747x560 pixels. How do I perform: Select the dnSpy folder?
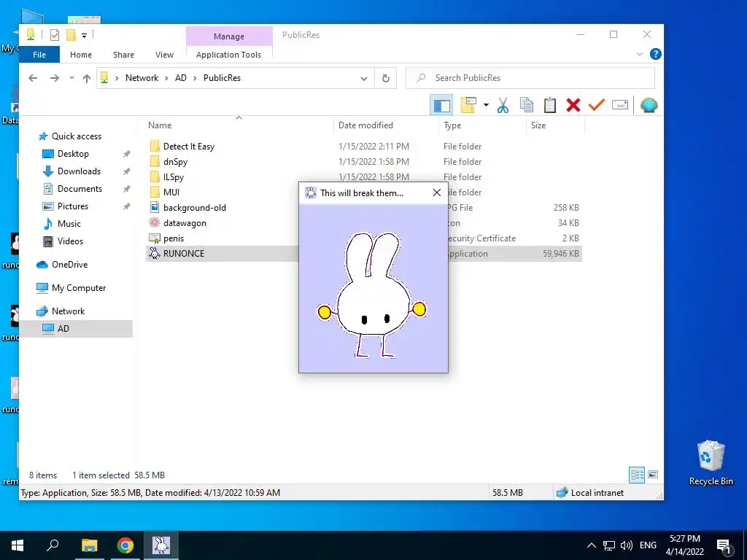(x=175, y=162)
